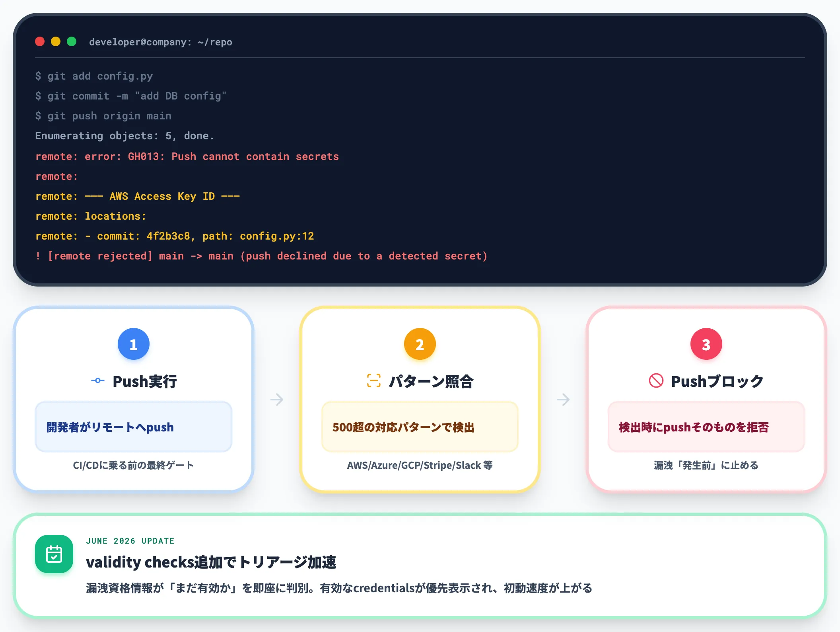Click the git commit icon beside Push実行

pos(97,381)
